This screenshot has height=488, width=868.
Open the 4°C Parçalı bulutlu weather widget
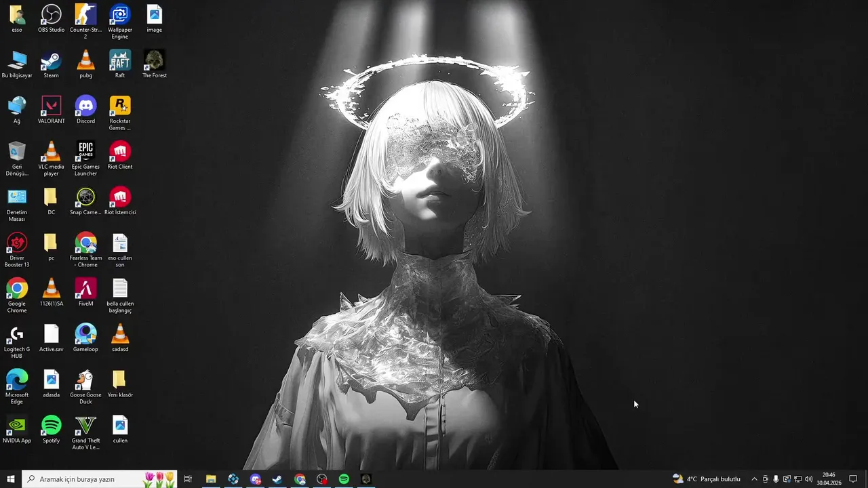coord(706,479)
